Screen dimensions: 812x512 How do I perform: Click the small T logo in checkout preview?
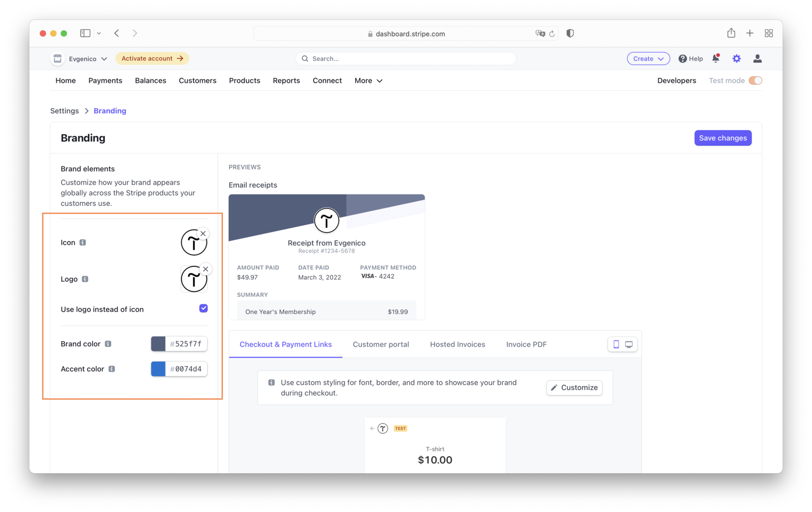click(x=383, y=428)
